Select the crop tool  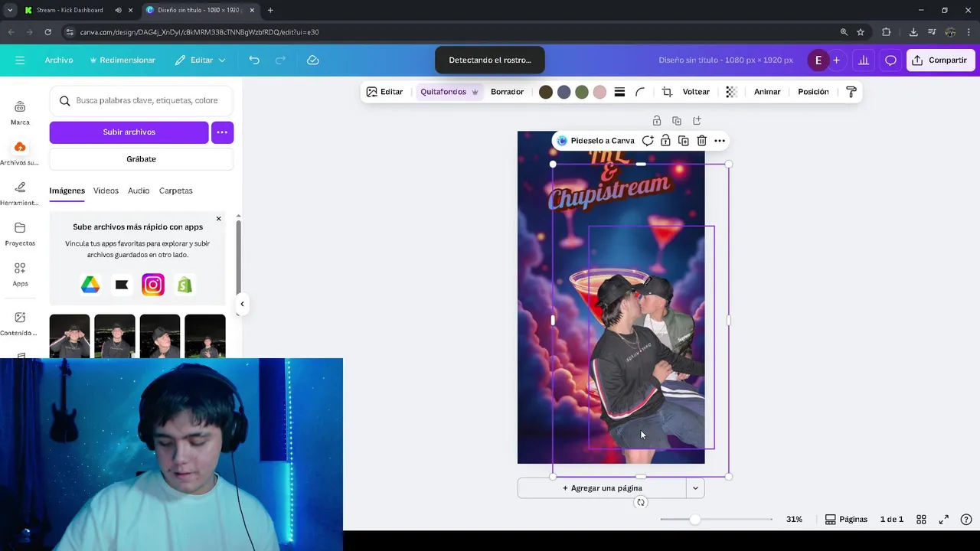(x=667, y=92)
